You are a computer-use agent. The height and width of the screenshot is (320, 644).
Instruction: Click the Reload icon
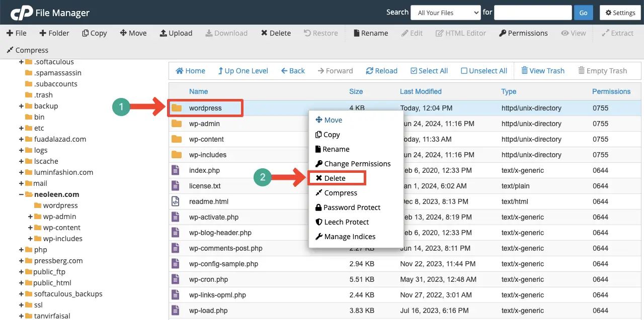[370, 71]
